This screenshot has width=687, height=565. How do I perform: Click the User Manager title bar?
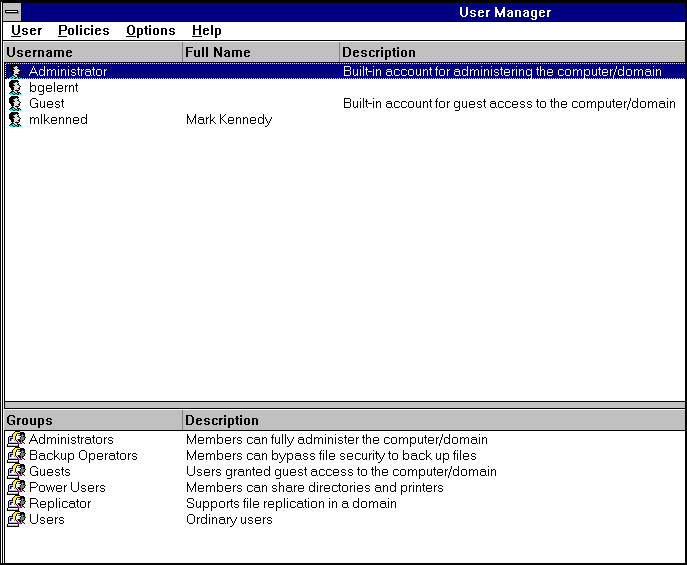pos(354,12)
